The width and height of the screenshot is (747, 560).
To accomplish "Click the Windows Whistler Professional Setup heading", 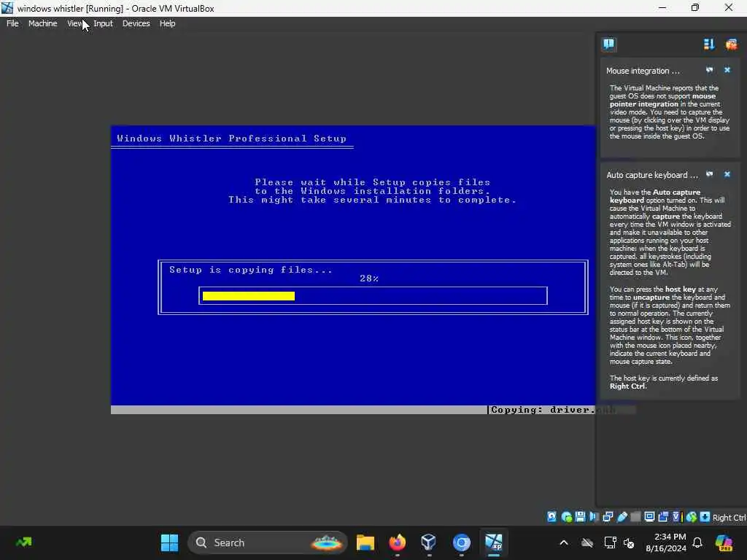I will (x=231, y=138).
